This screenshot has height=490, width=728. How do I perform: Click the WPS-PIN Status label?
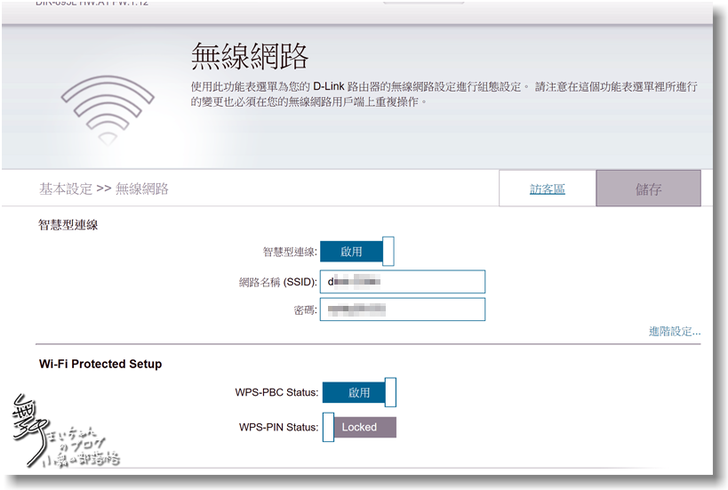click(x=278, y=427)
